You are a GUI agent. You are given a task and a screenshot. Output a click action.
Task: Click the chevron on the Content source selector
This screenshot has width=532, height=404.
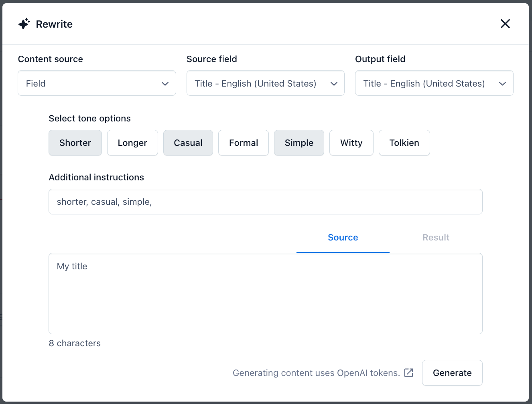(x=165, y=84)
